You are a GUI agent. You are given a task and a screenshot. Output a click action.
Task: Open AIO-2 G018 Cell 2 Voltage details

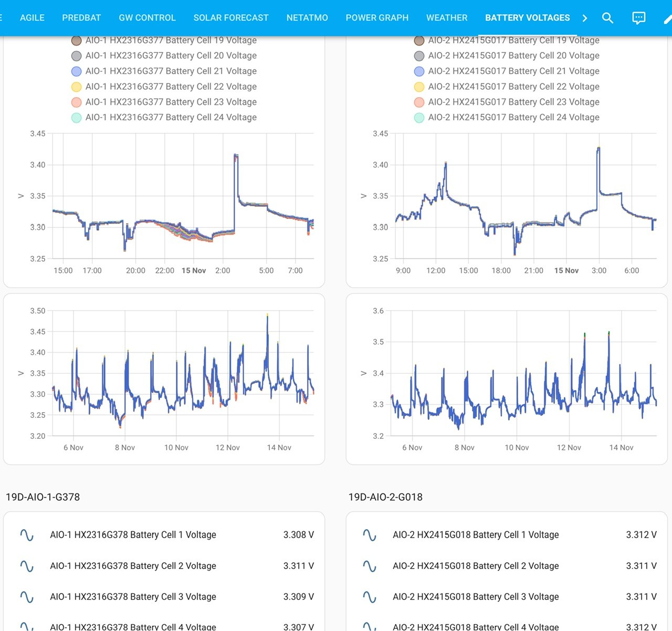coord(507,566)
